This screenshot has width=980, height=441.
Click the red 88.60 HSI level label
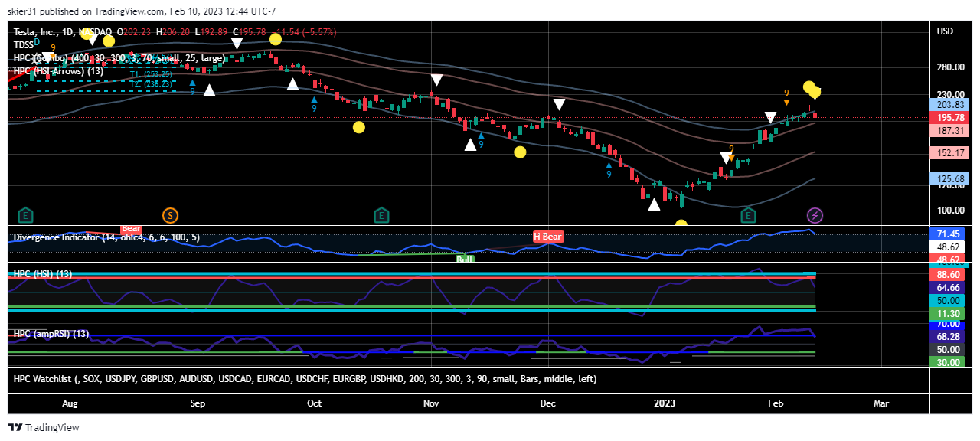pos(947,274)
